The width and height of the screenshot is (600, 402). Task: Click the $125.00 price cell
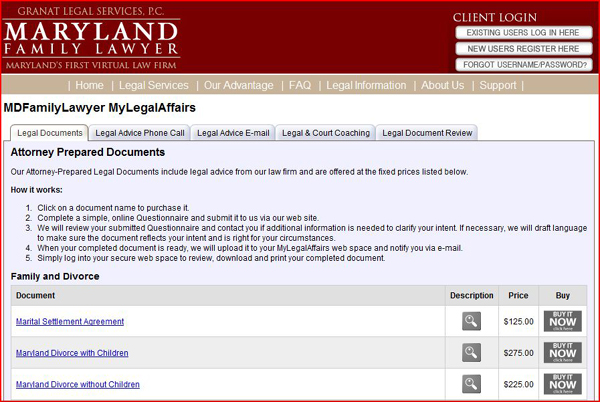pos(518,322)
